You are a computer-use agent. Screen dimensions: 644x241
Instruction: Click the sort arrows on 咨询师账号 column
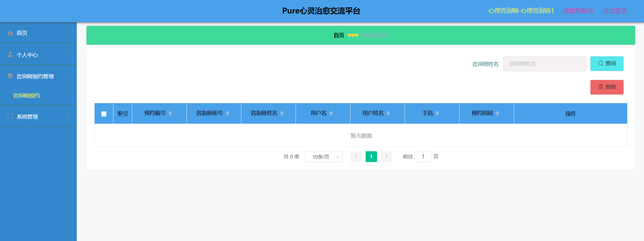[227, 113]
